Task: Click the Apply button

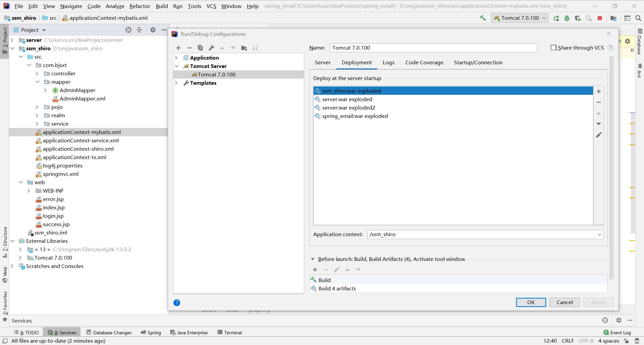Action: (x=598, y=302)
